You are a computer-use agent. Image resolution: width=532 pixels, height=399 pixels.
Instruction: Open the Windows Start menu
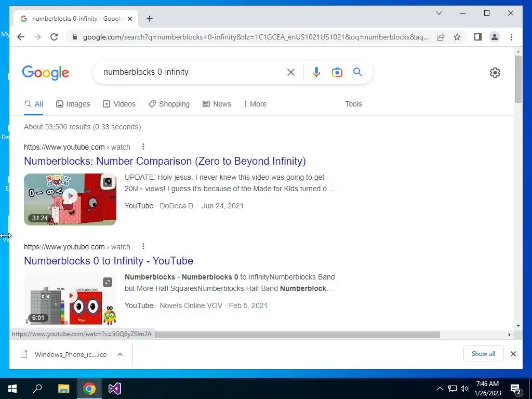pos(12,389)
